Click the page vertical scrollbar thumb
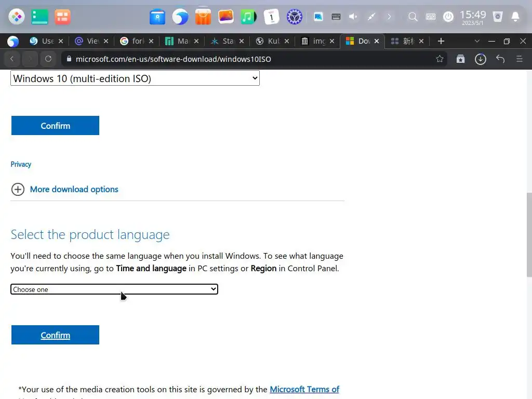This screenshot has height=399, width=532. (x=529, y=235)
